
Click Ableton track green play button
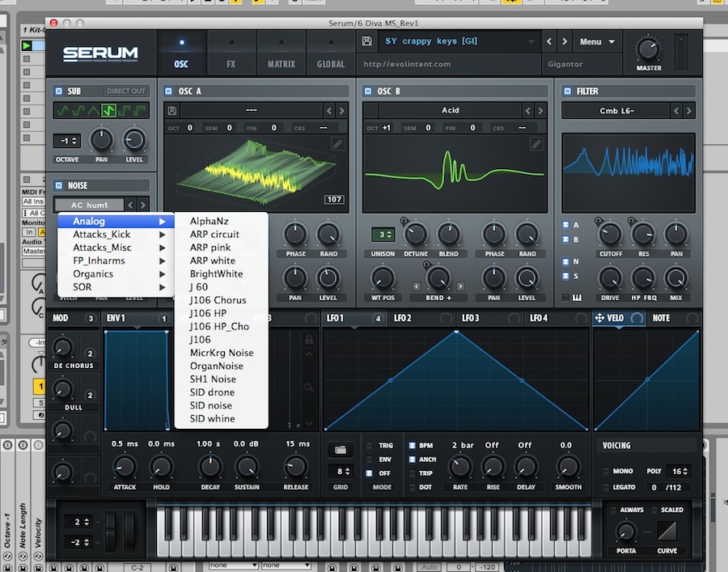coord(27,45)
